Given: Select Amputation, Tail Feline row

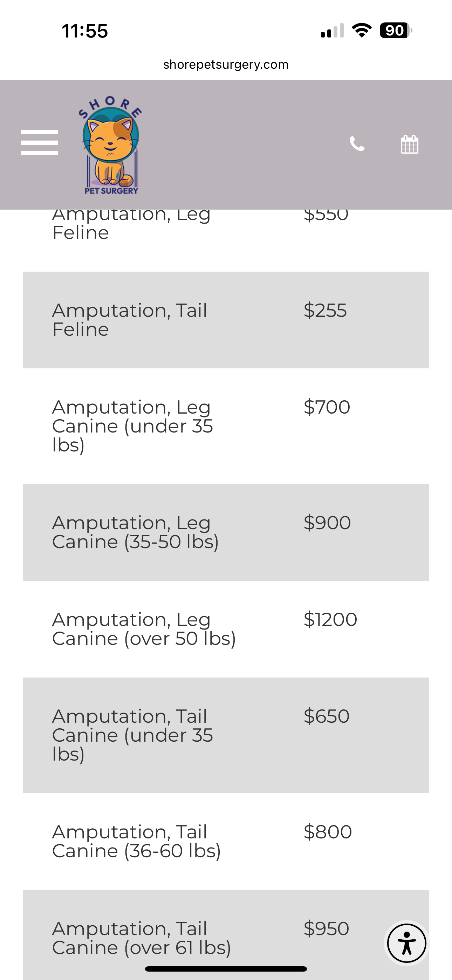Looking at the screenshot, I should coord(226,320).
